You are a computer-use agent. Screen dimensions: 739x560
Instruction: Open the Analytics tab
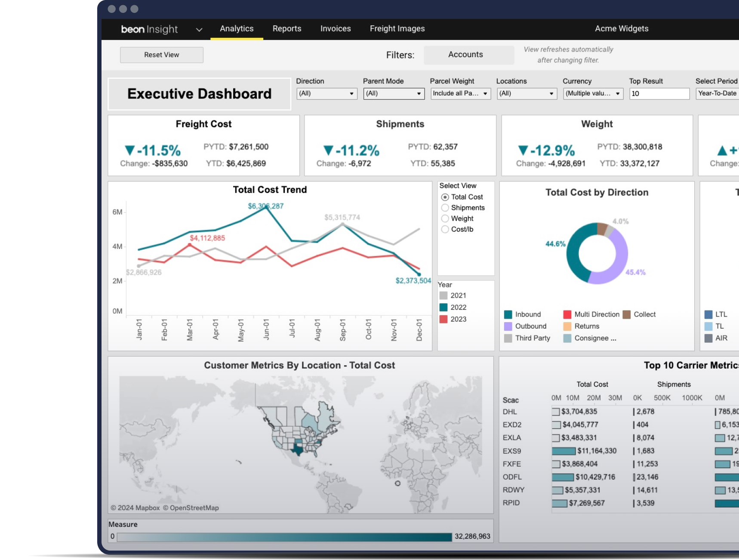(x=237, y=29)
